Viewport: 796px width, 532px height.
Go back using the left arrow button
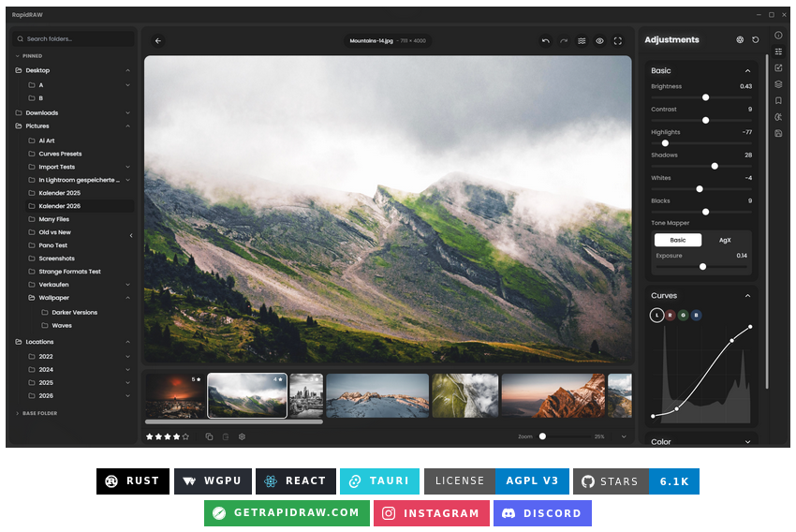[157, 41]
